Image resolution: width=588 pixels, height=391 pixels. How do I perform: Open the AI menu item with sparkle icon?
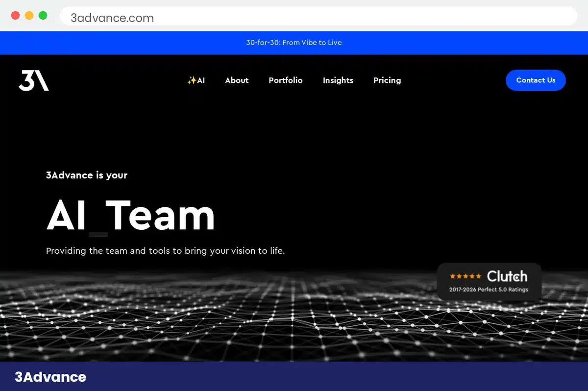[196, 80]
